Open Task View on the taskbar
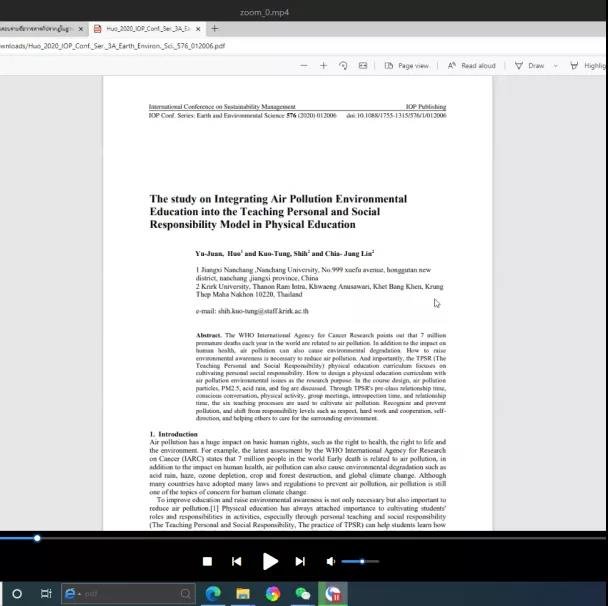608x606 pixels. point(46,594)
